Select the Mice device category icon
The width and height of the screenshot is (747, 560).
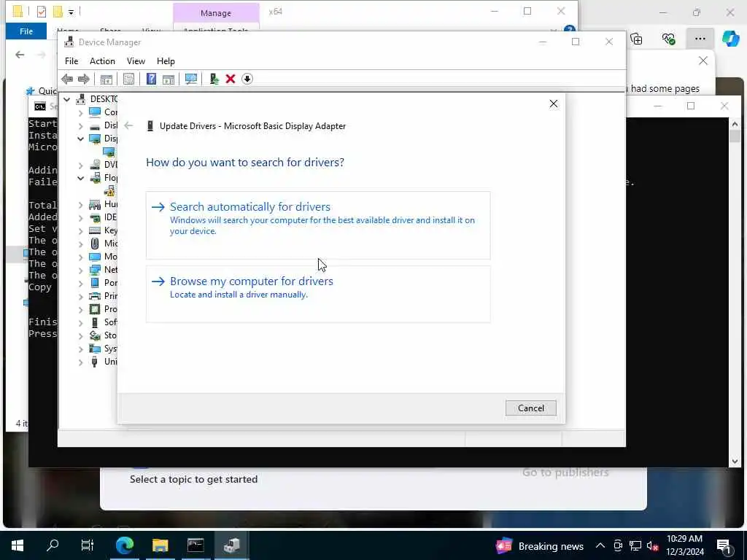pos(95,244)
